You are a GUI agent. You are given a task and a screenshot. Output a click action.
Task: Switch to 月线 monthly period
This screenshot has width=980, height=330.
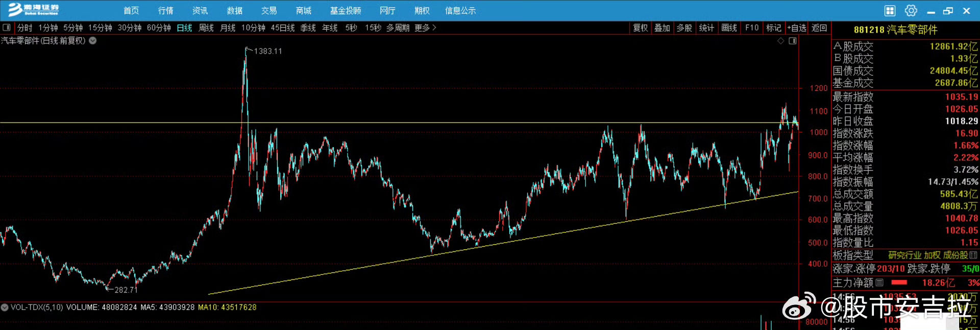coord(228,28)
